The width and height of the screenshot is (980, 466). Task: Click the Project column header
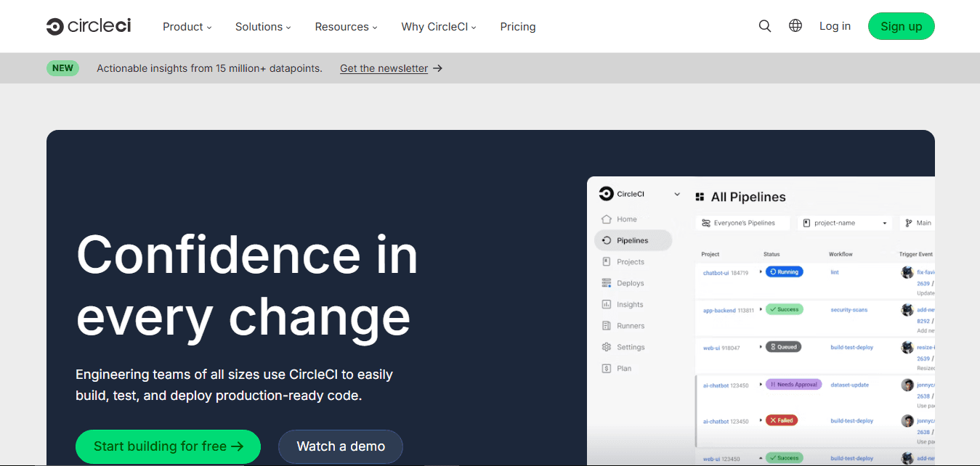pos(710,255)
